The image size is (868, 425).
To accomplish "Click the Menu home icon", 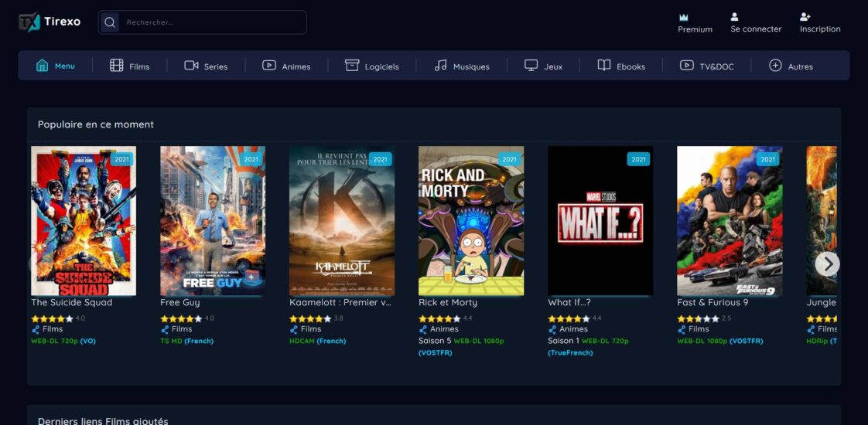I will point(42,66).
